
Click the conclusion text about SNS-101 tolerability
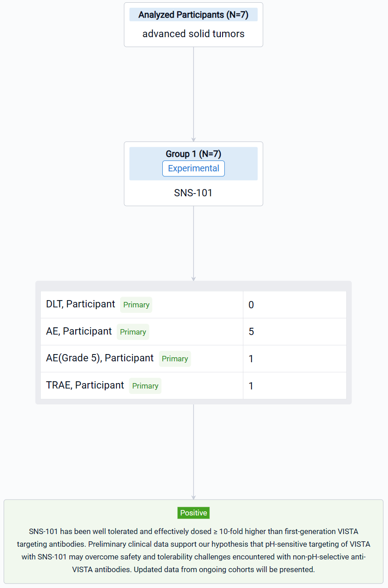[194, 550]
